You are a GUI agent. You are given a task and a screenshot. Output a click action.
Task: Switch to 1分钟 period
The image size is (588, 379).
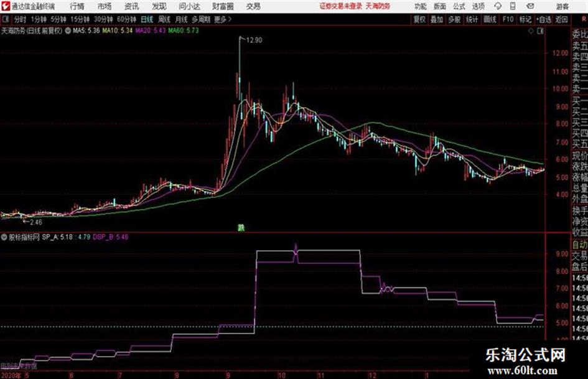click(x=38, y=19)
